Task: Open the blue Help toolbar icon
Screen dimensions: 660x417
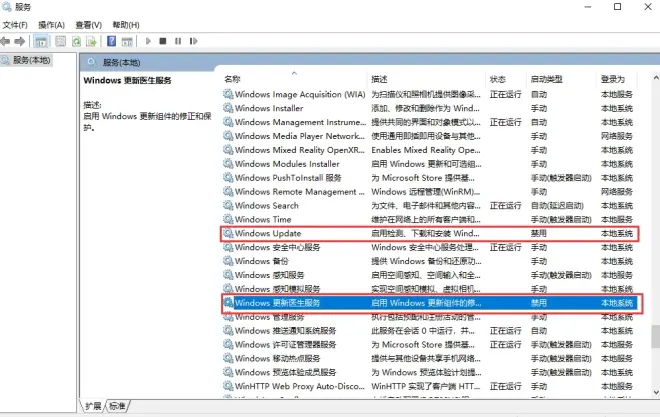Action: (112, 41)
